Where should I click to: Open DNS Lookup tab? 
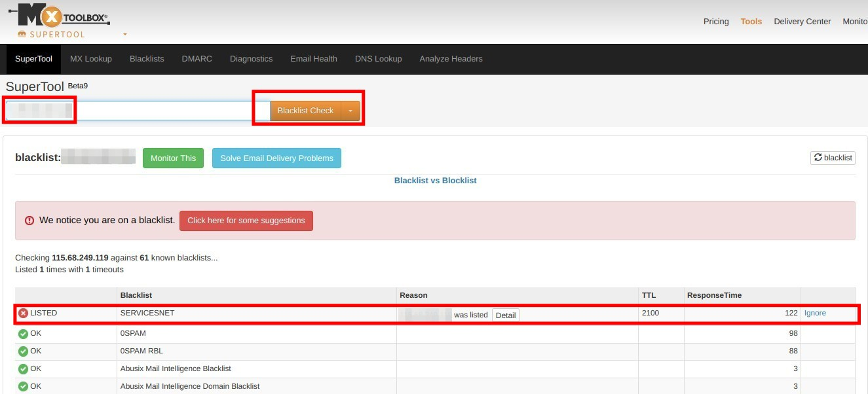(x=379, y=59)
